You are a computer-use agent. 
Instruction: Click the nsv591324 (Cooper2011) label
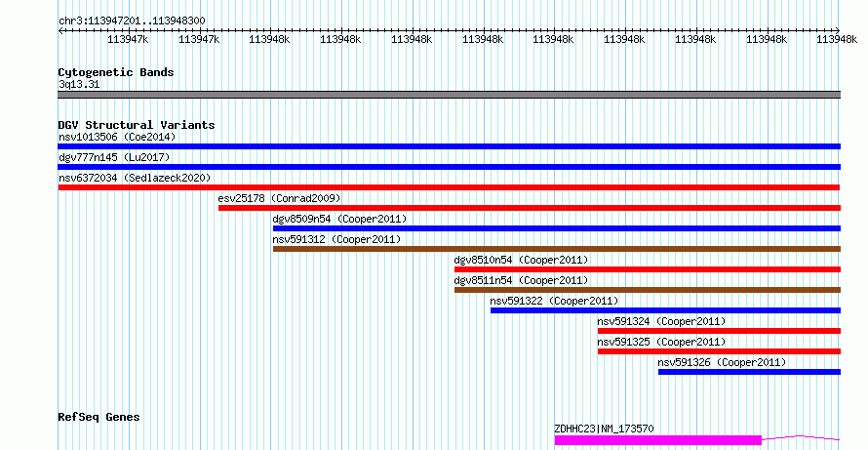[x=661, y=321]
